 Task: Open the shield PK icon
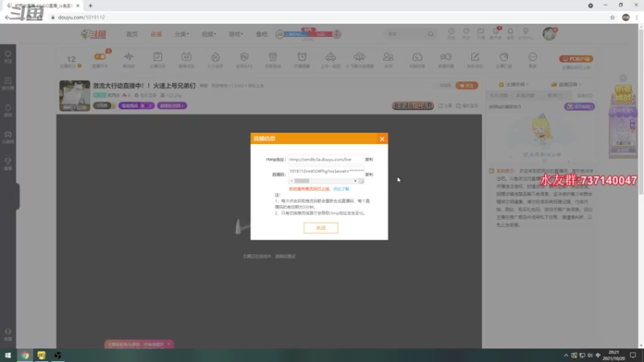point(244,57)
